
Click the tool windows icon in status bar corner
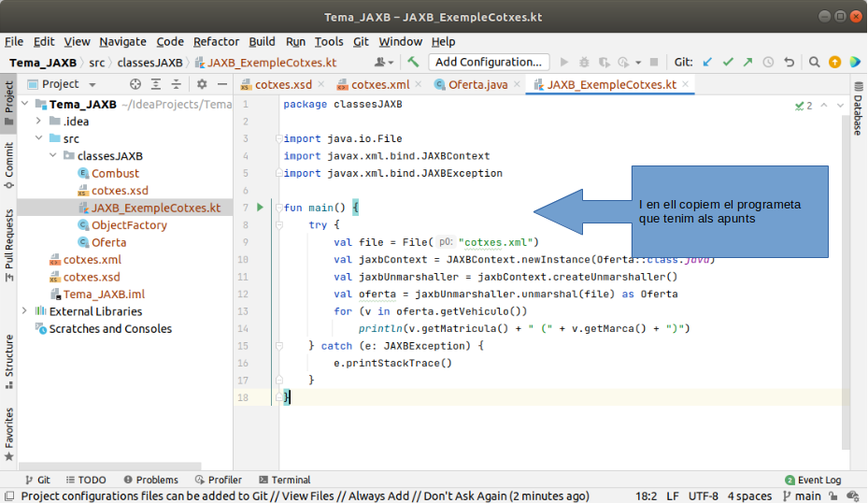8,496
